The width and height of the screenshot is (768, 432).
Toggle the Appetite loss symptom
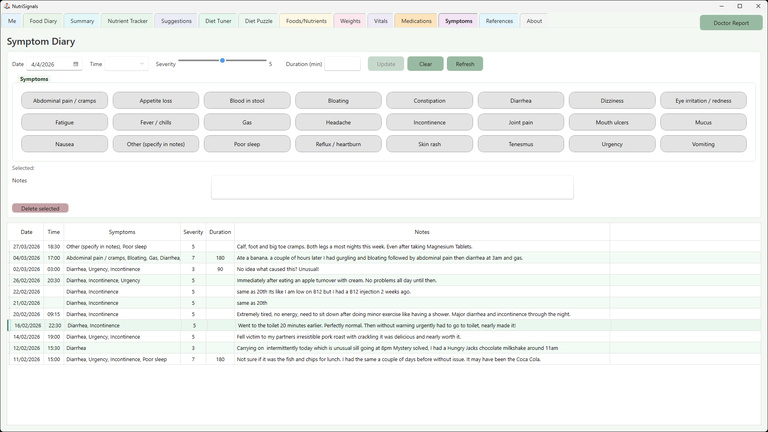156,100
